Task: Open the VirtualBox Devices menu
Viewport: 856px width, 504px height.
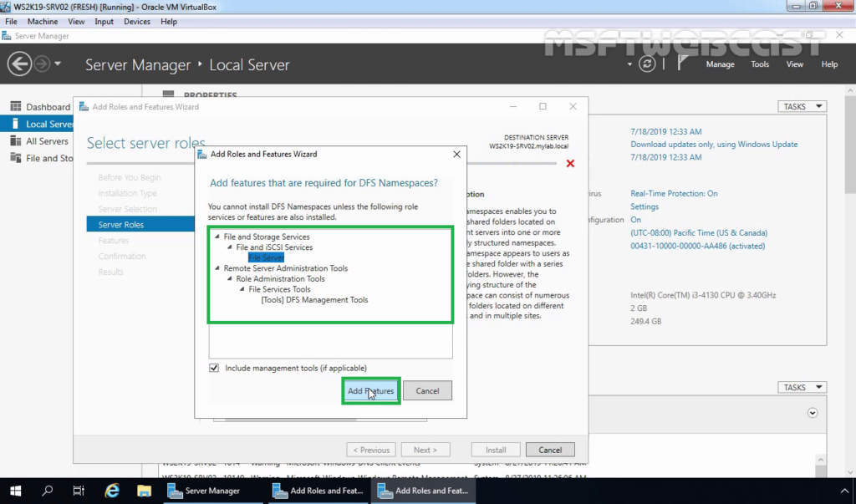Action: pos(136,21)
